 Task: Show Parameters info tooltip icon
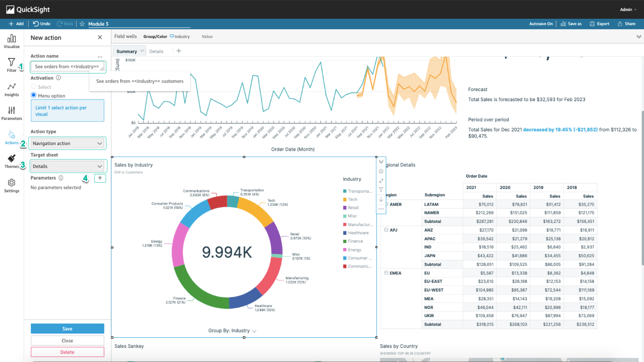61,178
